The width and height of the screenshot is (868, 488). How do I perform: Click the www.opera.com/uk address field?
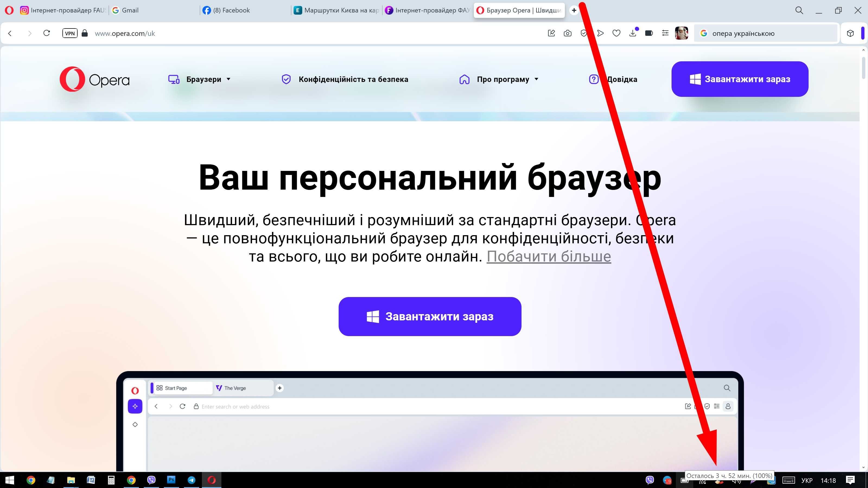[x=125, y=33]
